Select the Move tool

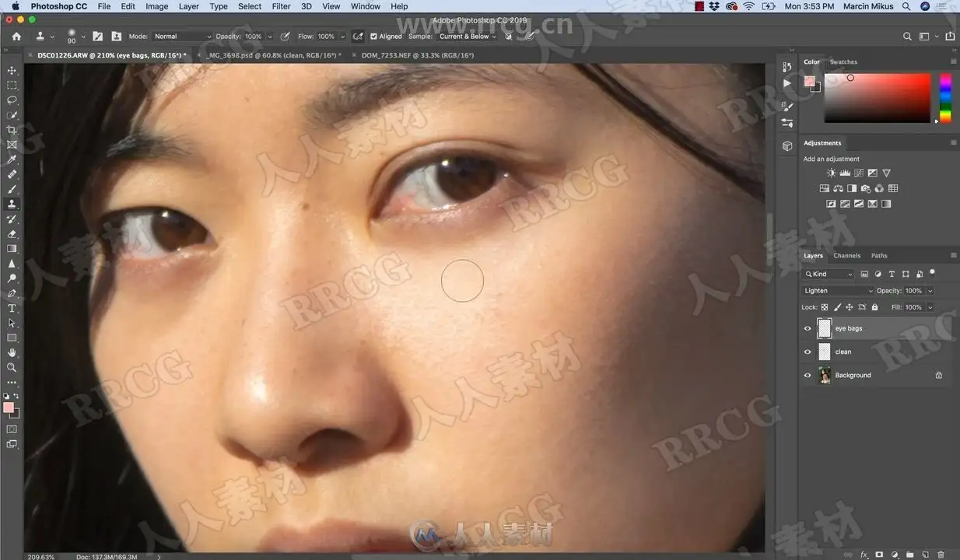(x=12, y=71)
